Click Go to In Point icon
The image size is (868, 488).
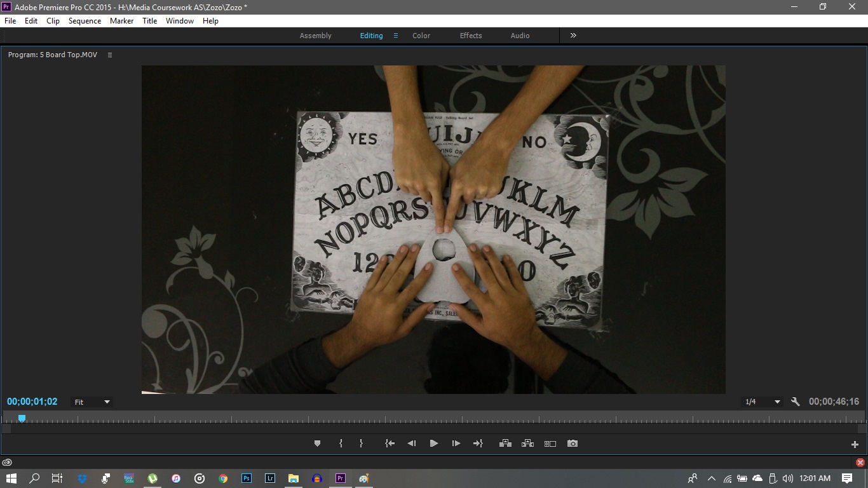(390, 443)
